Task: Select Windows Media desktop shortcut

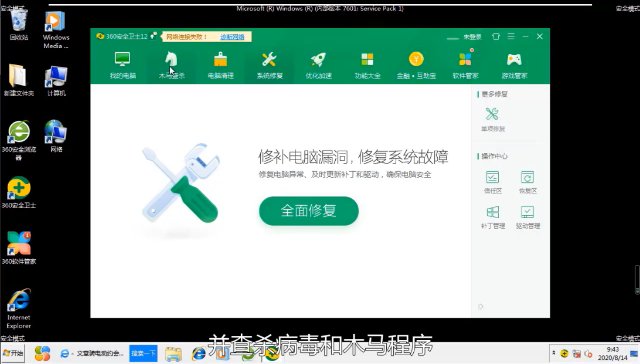Action: pos(56,30)
